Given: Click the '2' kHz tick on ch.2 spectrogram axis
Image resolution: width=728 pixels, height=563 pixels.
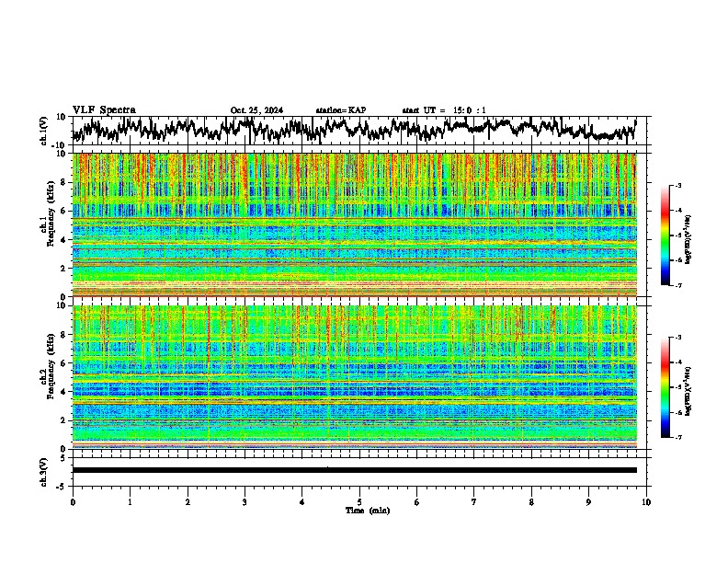Looking at the screenshot, I should pos(63,420).
